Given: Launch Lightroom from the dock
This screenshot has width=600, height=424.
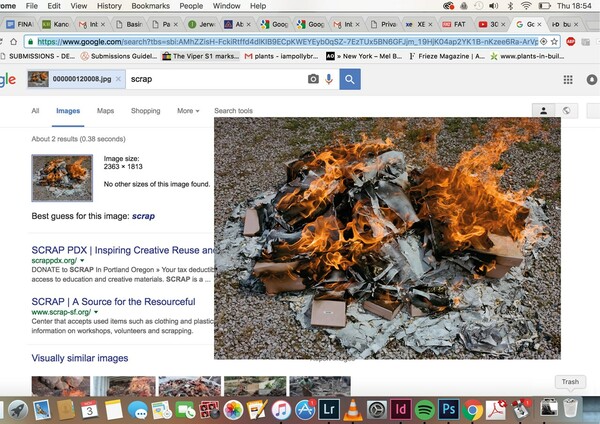Looking at the screenshot, I should point(329,410).
